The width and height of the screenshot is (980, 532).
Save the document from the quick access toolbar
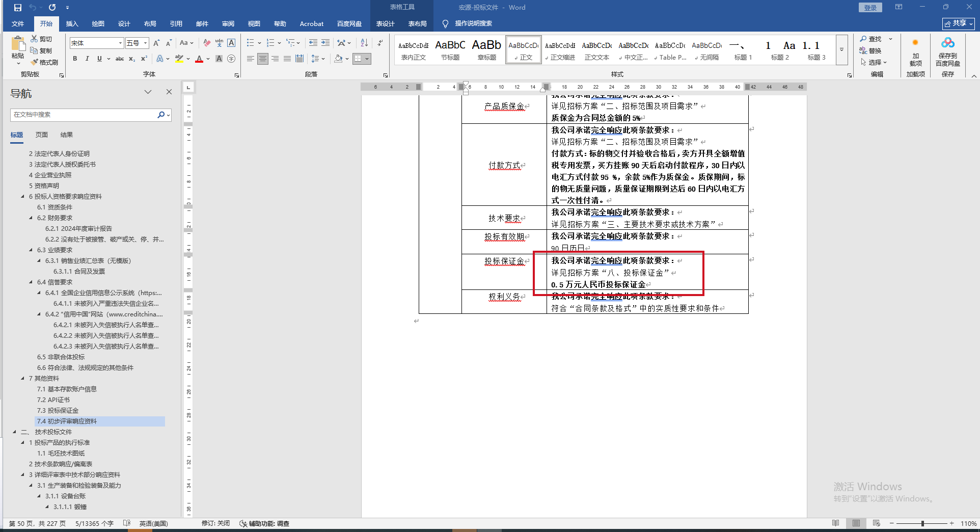click(18, 8)
